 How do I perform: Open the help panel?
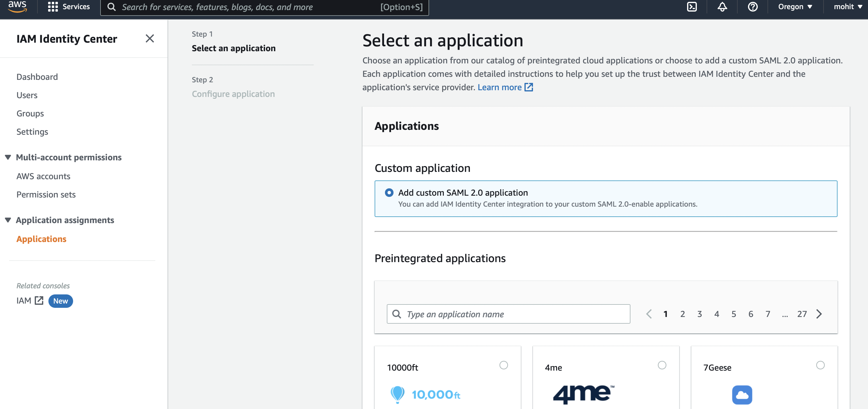tap(752, 7)
